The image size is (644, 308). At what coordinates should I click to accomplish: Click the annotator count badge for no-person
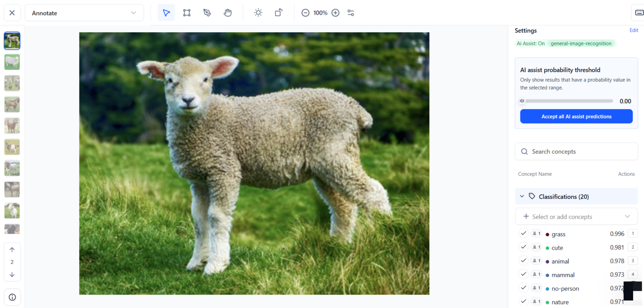536,288
